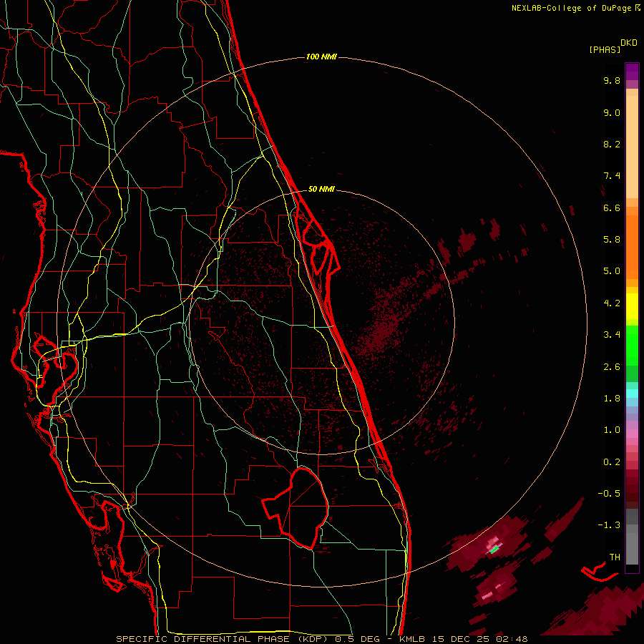Click the 9.8 value on the color scale
Image resolution: width=644 pixels, height=644 pixels.
tap(612, 80)
